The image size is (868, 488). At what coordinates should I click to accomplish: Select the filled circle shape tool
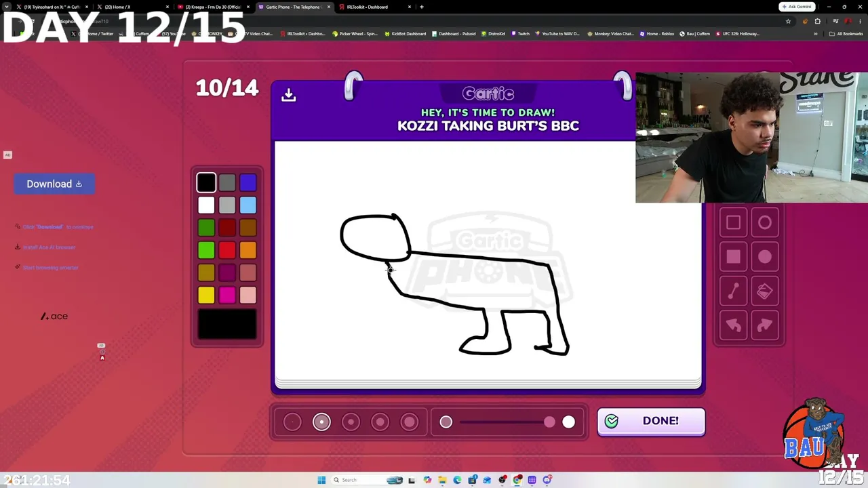pyautogui.click(x=765, y=257)
